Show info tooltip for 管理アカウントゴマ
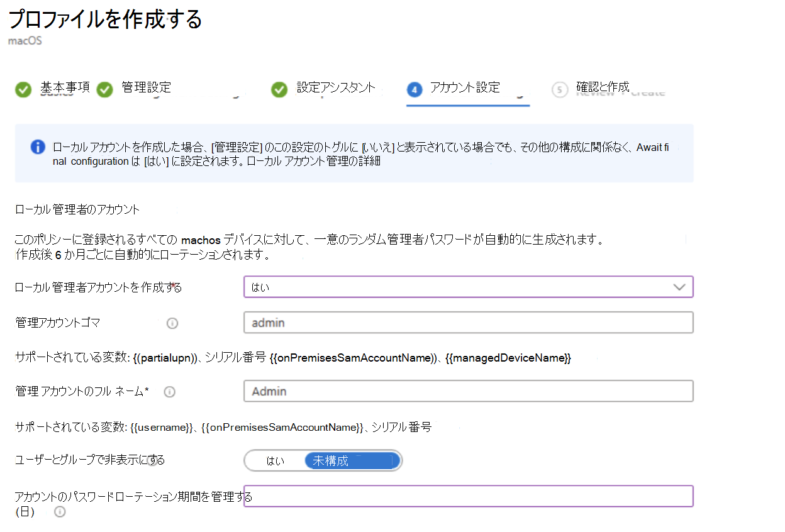The width and height of the screenshot is (785, 532). click(x=172, y=323)
